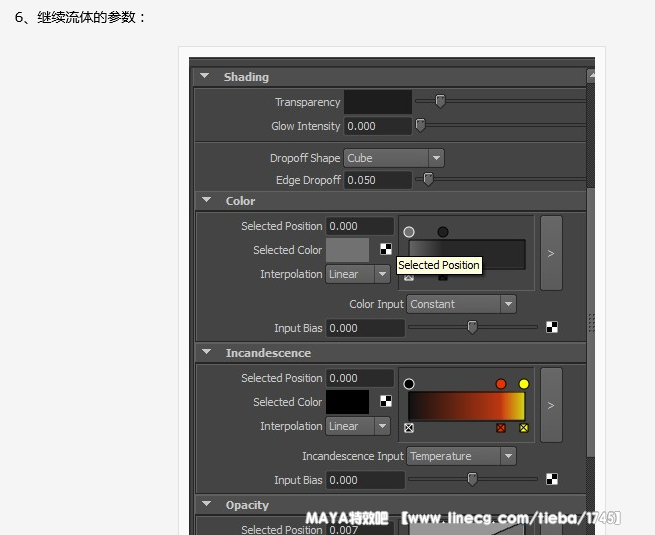The width and height of the screenshot is (655, 535).
Task: Click the Glow Intensity slider handle
Action: point(420,125)
